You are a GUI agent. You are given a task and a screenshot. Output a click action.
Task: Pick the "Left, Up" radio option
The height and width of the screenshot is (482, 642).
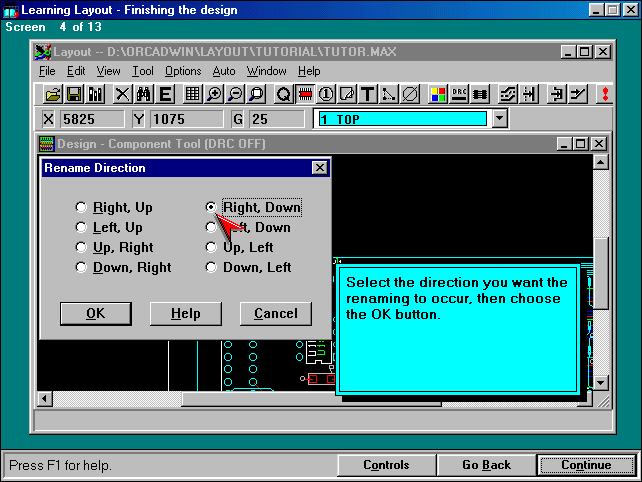point(81,228)
